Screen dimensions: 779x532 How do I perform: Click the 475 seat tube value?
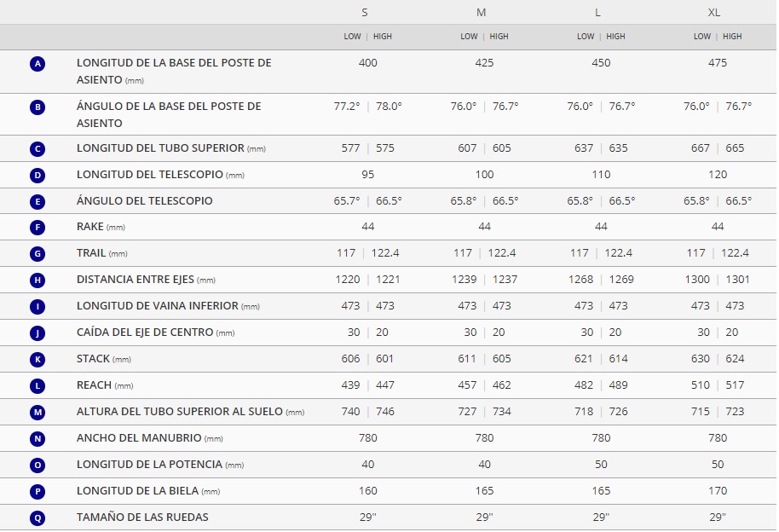[x=718, y=62]
